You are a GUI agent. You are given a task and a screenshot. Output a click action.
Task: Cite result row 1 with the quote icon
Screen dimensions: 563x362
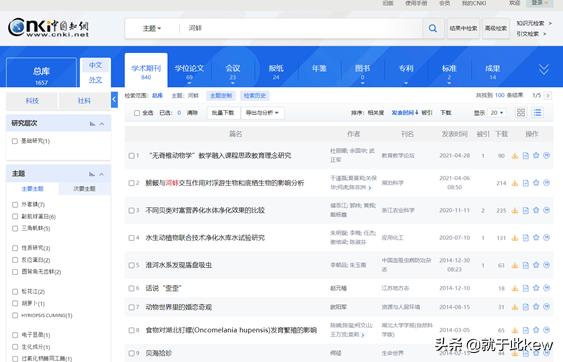click(x=546, y=155)
